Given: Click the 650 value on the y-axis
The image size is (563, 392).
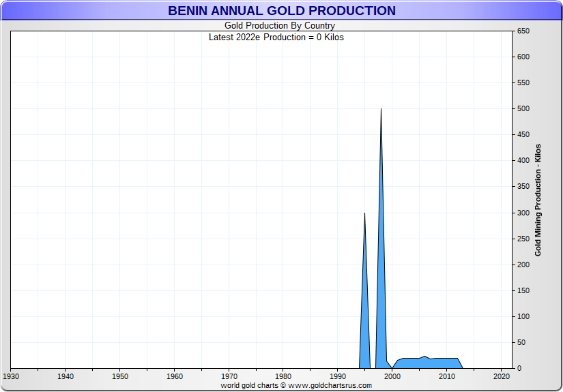Looking at the screenshot, I should coord(523,31).
